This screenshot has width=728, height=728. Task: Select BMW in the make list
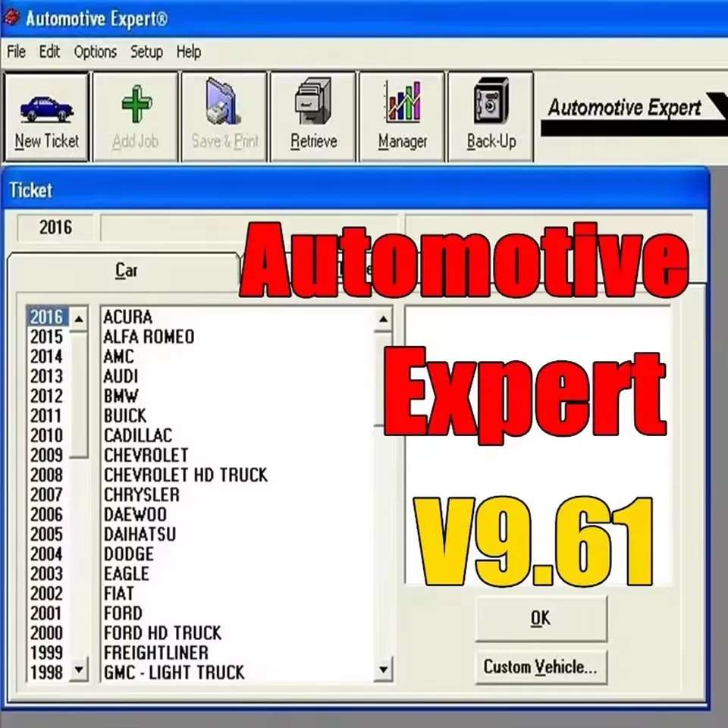pos(121,396)
